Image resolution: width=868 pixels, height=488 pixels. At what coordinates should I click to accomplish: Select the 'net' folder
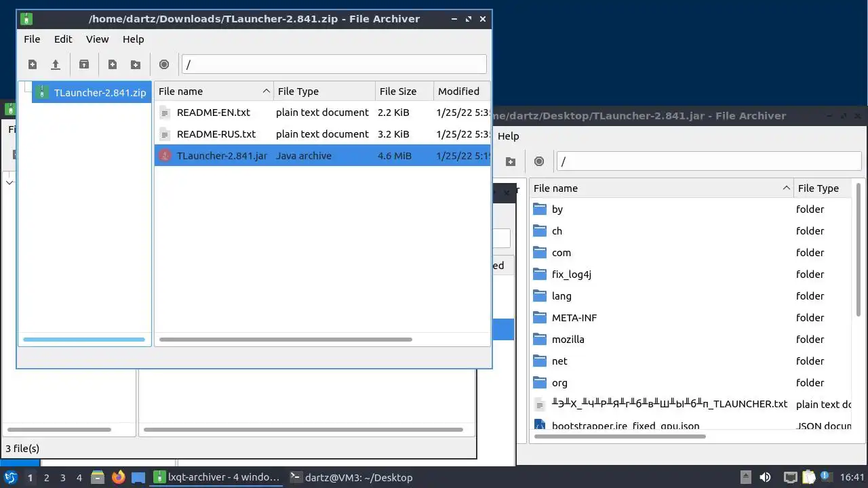559,361
